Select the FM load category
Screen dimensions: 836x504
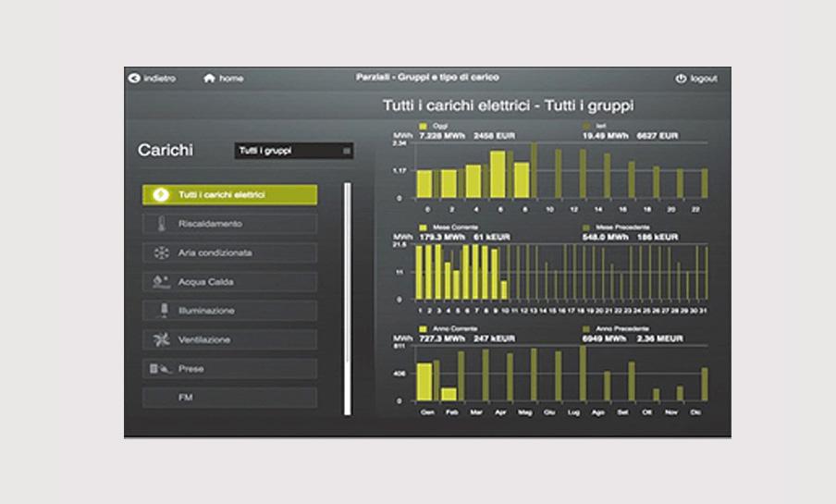tap(229, 398)
